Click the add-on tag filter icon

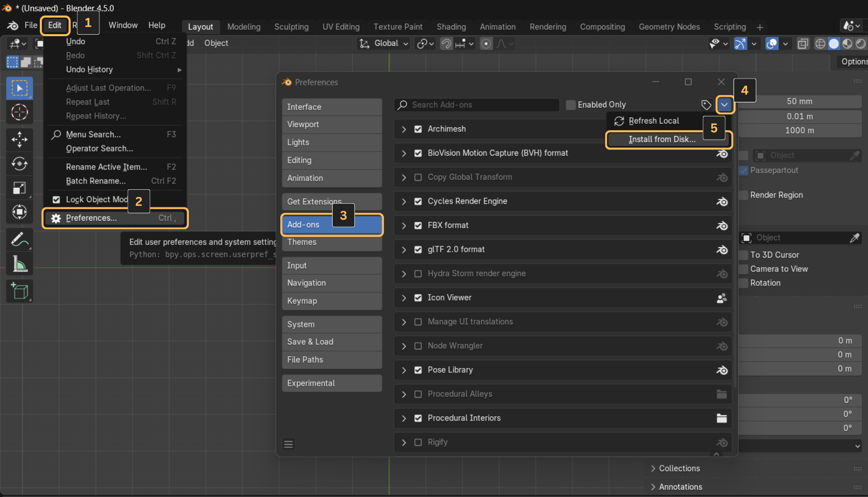706,105
